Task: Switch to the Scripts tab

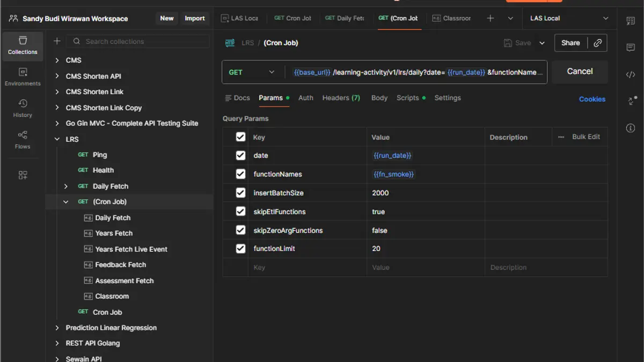Action: (411, 98)
